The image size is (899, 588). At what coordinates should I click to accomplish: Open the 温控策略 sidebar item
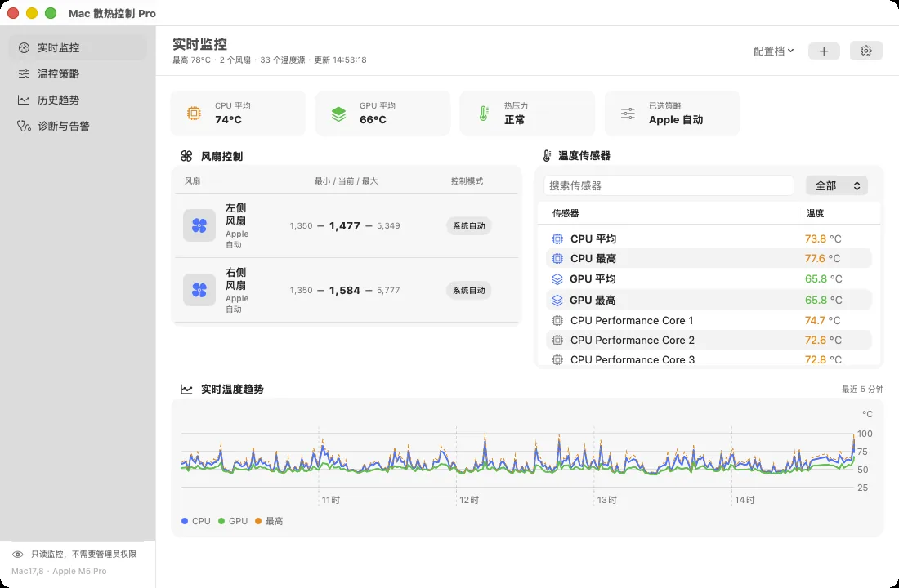[x=78, y=74]
